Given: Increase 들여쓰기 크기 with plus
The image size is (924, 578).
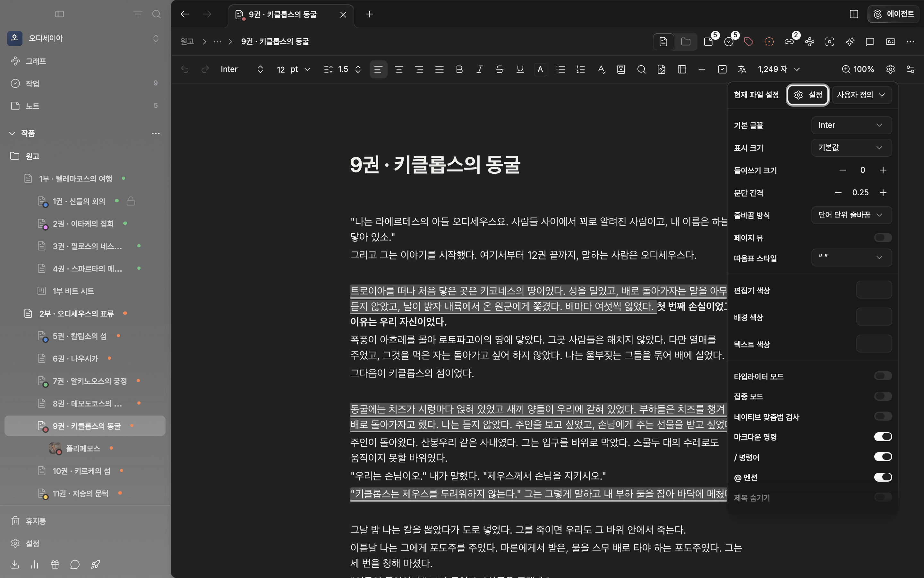Looking at the screenshot, I should pyautogui.click(x=883, y=170).
